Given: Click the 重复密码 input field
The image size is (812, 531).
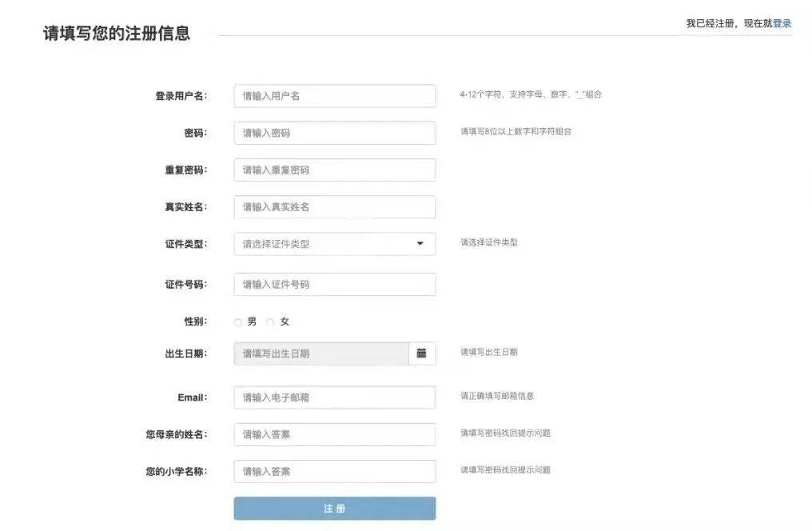Looking at the screenshot, I should click(334, 170).
